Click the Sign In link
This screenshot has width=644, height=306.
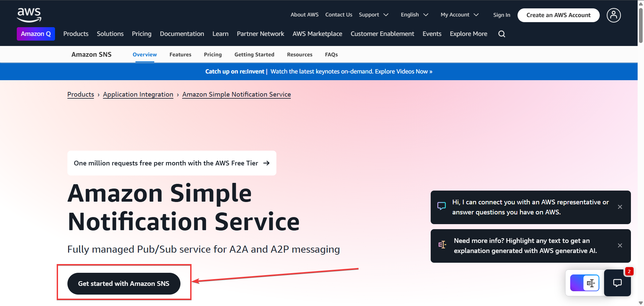(501, 15)
